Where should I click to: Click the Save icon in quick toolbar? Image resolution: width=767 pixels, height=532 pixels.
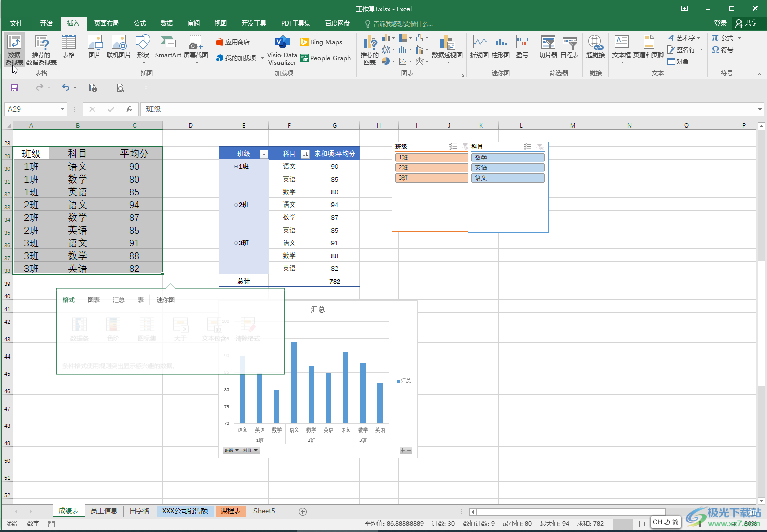(x=14, y=88)
